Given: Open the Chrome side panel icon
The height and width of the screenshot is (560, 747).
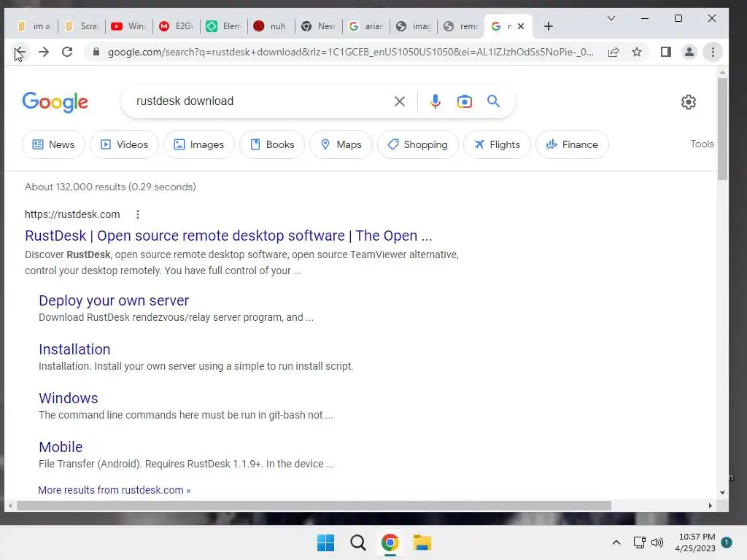Looking at the screenshot, I should coord(666,52).
